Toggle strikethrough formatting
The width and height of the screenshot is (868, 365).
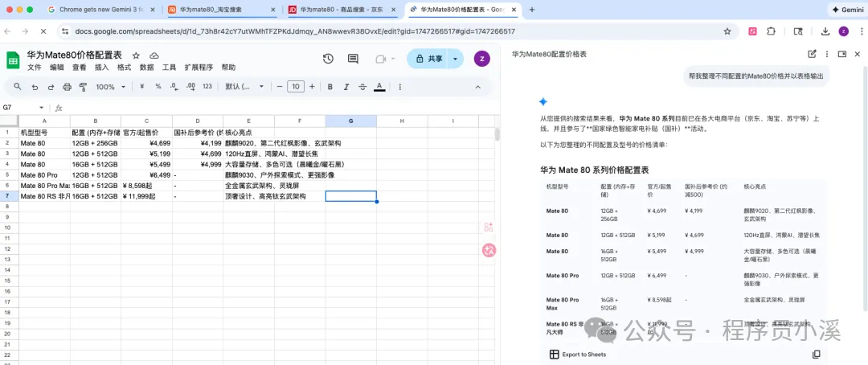[x=362, y=86]
